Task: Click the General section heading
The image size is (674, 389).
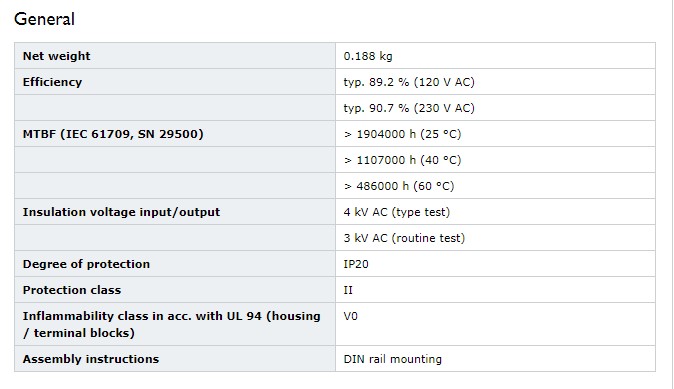Action: 44,19
